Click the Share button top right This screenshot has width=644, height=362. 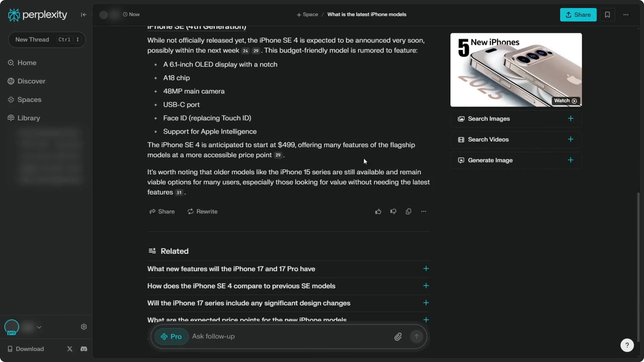click(x=578, y=15)
